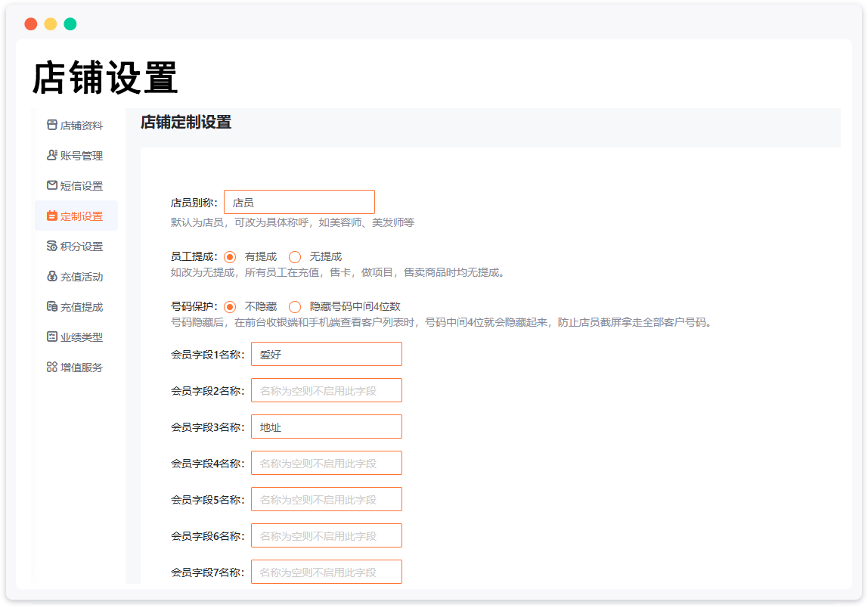
Task: Click the empty 会员字段2名称 input
Action: 326,390
